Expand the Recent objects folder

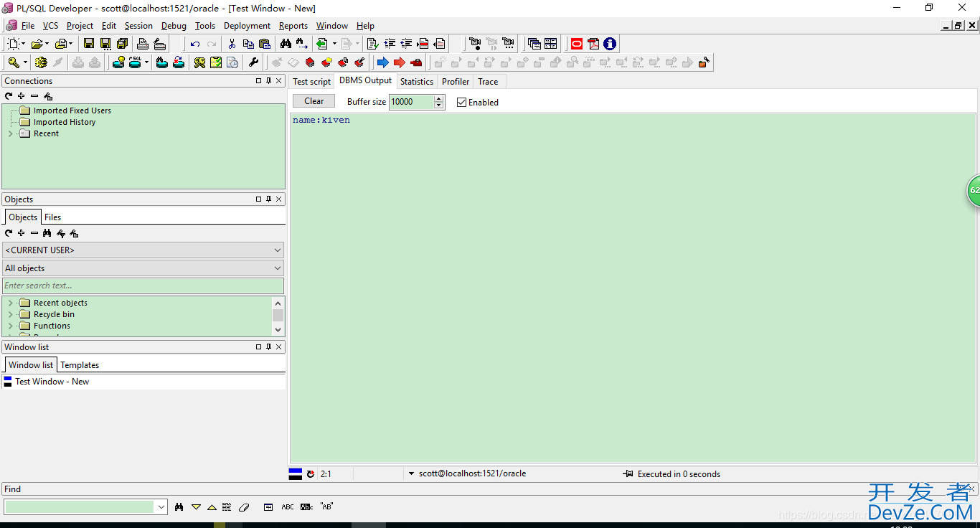pyautogui.click(x=10, y=303)
